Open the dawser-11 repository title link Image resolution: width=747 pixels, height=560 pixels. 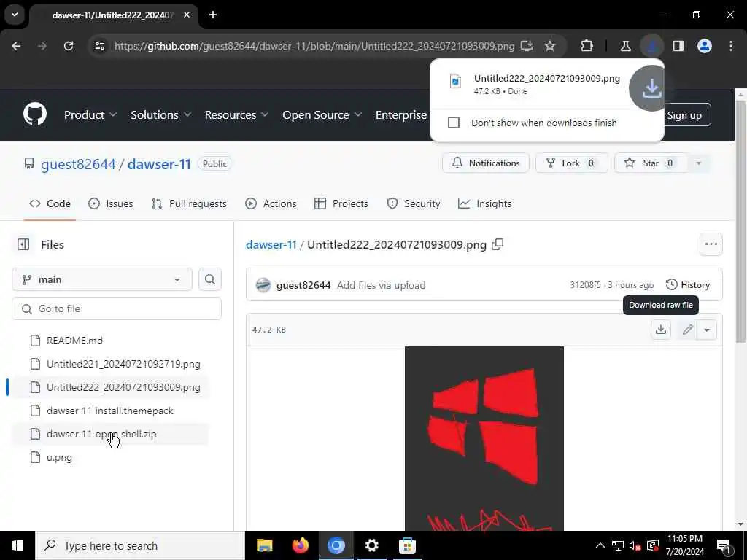pos(159,164)
